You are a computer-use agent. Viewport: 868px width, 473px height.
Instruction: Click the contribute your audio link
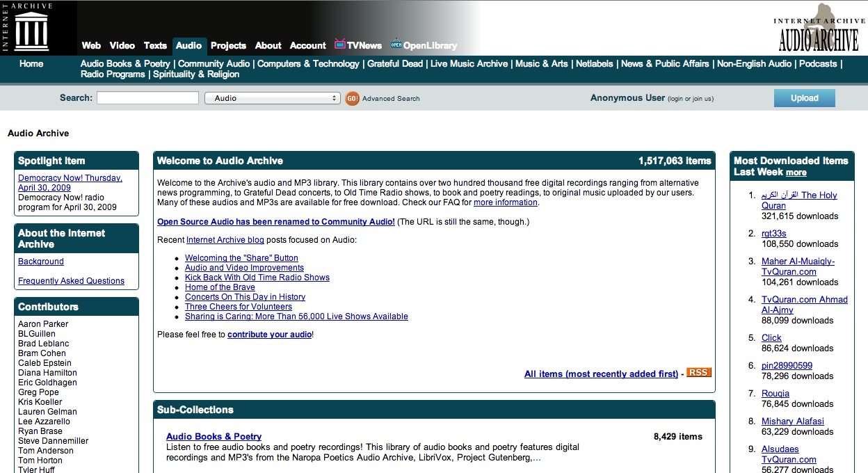269,335
